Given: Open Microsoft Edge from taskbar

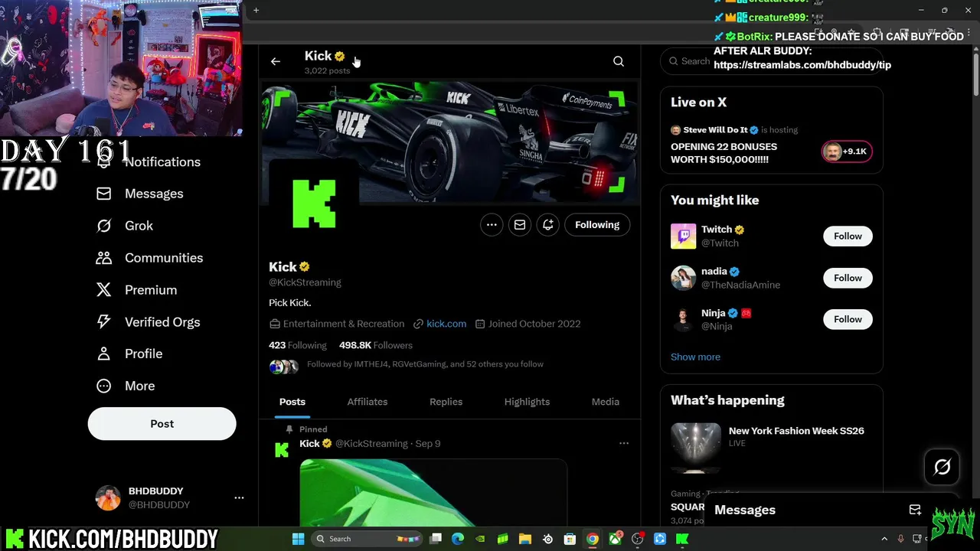Looking at the screenshot, I should coord(458,539).
